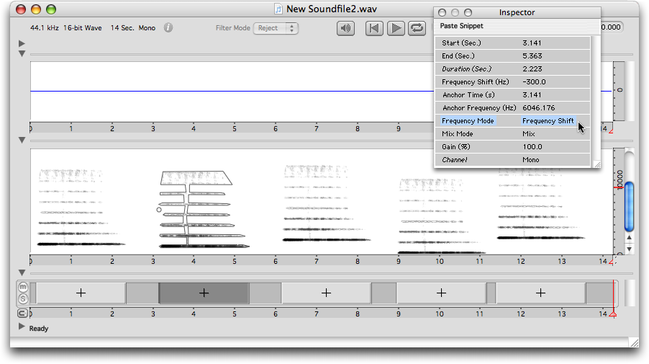Click the main window resize grip corner
The width and height of the screenshot is (649, 364).
click(634, 342)
